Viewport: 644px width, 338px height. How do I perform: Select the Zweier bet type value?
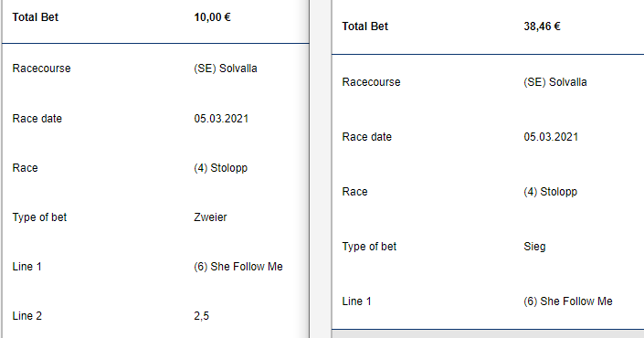[x=210, y=217]
